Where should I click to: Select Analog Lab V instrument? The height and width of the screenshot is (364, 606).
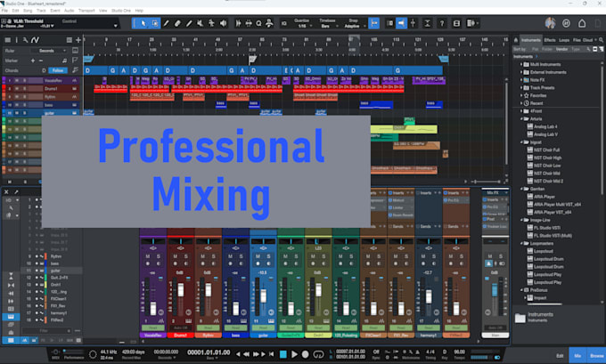pos(545,134)
